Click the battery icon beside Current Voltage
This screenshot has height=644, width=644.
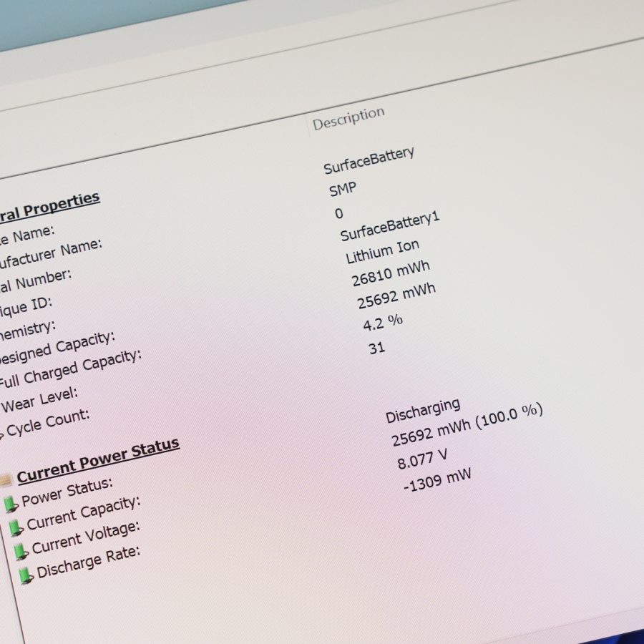(x=21, y=552)
